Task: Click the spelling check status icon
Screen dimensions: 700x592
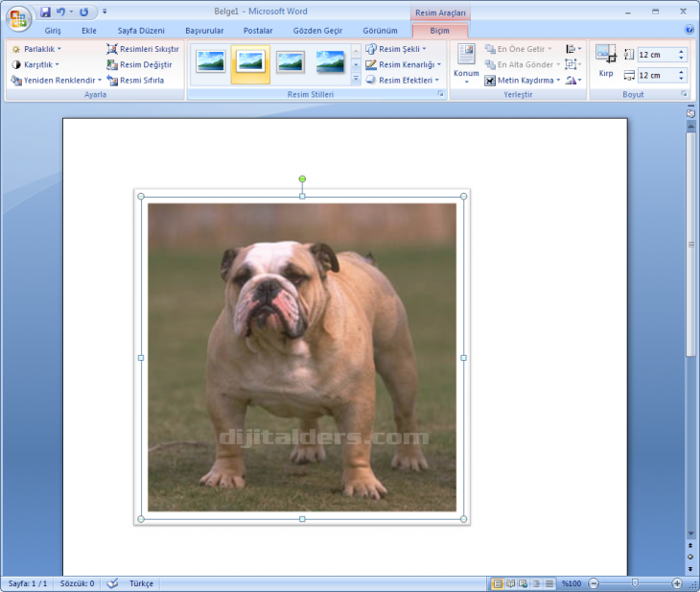Action: coord(112,583)
